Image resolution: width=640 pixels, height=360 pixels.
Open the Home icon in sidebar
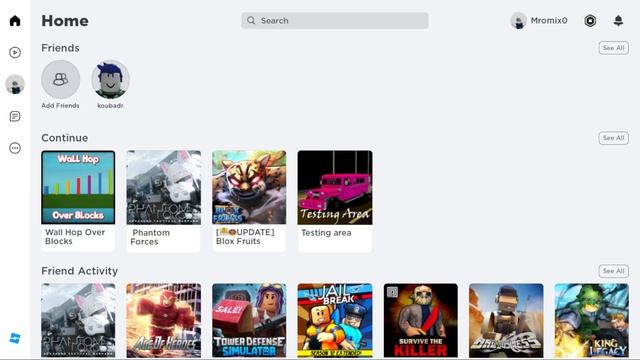[x=15, y=21]
